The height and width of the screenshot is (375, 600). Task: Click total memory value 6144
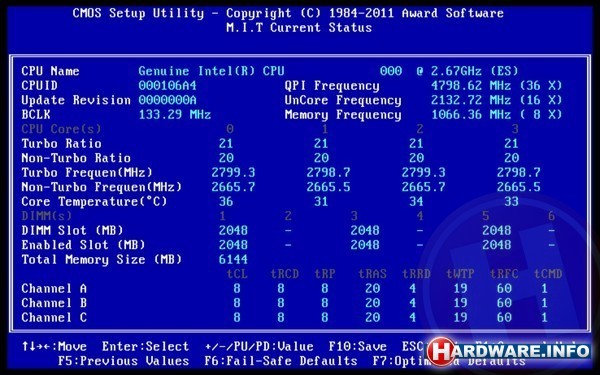[x=233, y=260]
